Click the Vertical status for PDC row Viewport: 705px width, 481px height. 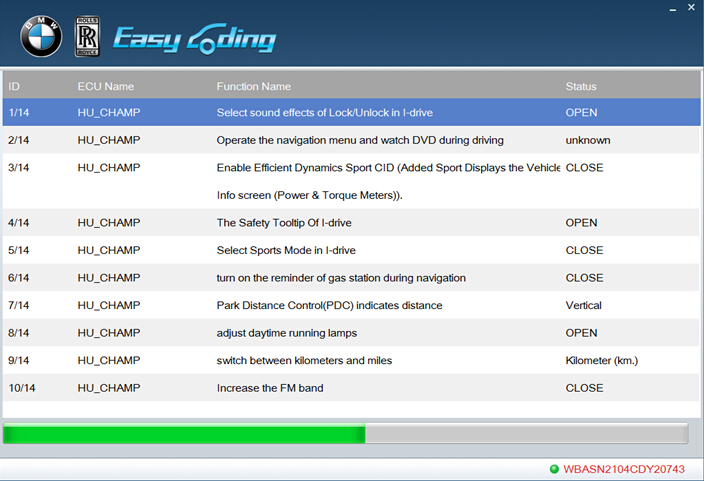(583, 305)
